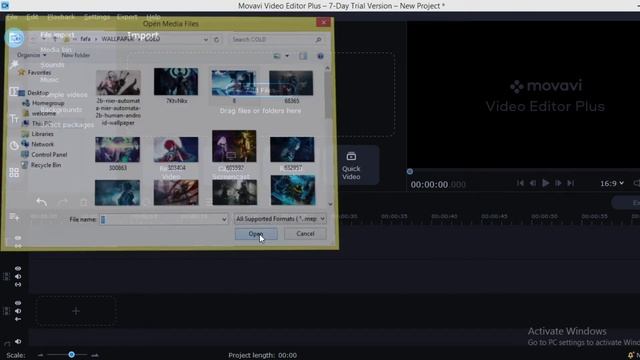Click the search magnifier icon in the dialog

pos(318,40)
